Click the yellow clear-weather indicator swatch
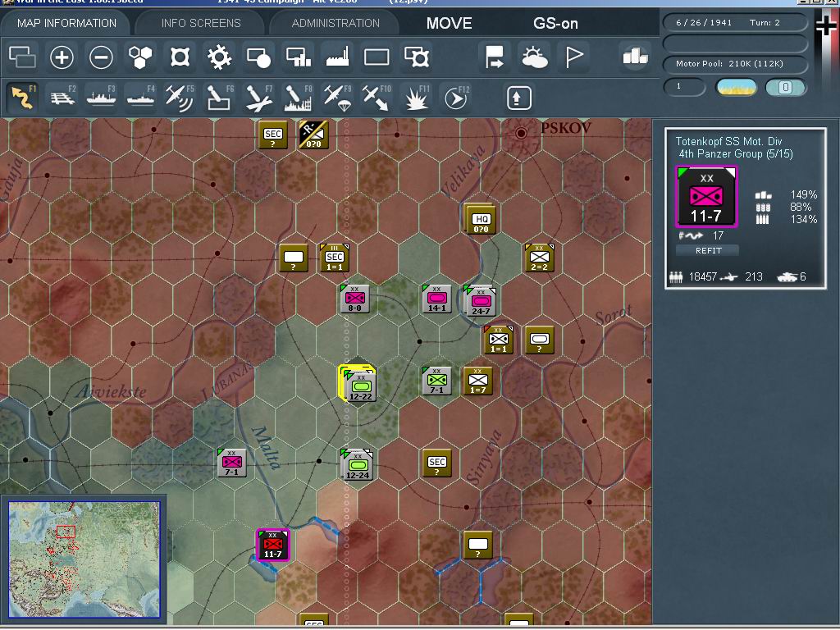This screenshot has height=630, width=840. (x=737, y=87)
